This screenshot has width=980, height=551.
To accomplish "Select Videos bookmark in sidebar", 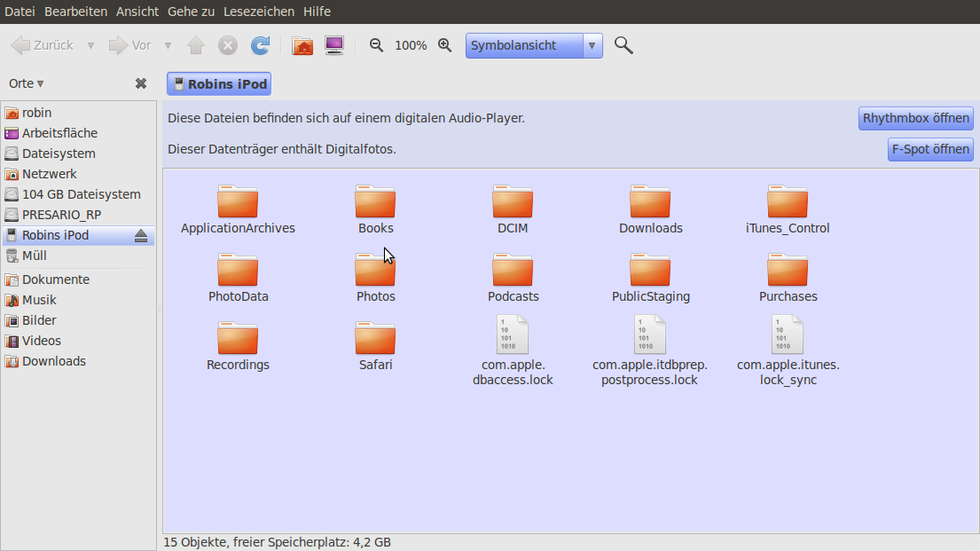I will [78, 341].
